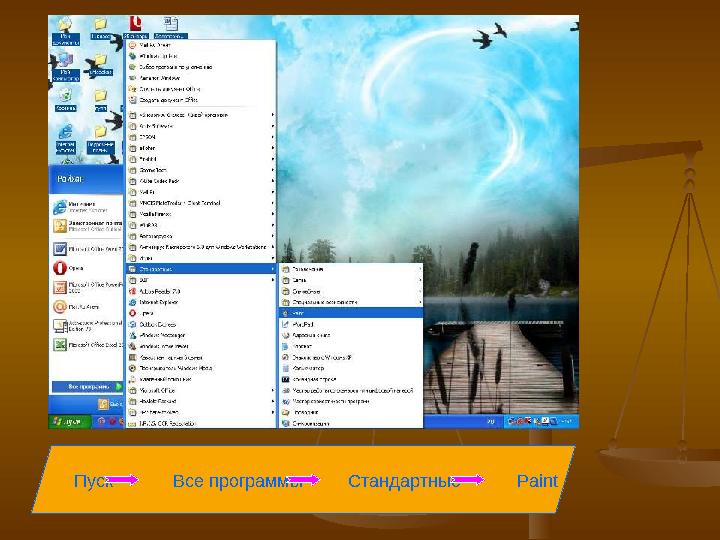Screen dimensions: 720x540
Task: Expand the Microsoft Office folder arrow in programs list
Action: [273, 390]
